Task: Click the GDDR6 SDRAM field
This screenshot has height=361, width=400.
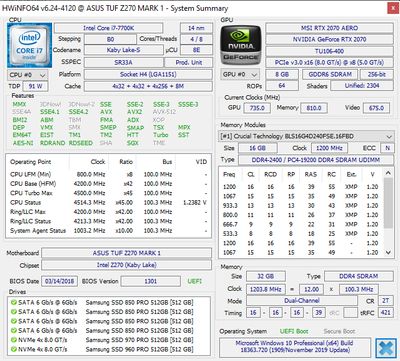Action: pyautogui.click(x=330, y=74)
